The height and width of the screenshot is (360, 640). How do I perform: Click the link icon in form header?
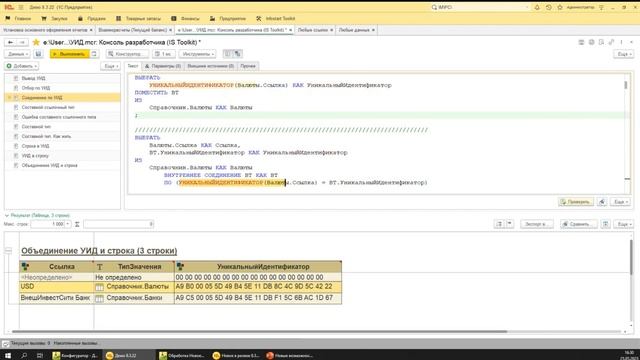click(x=611, y=42)
